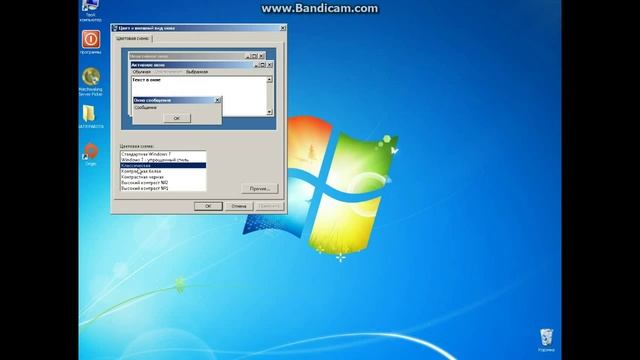The image size is (640, 360).
Task: Select the highlighted Классическая color scheme
Action: pyautogui.click(x=163, y=166)
